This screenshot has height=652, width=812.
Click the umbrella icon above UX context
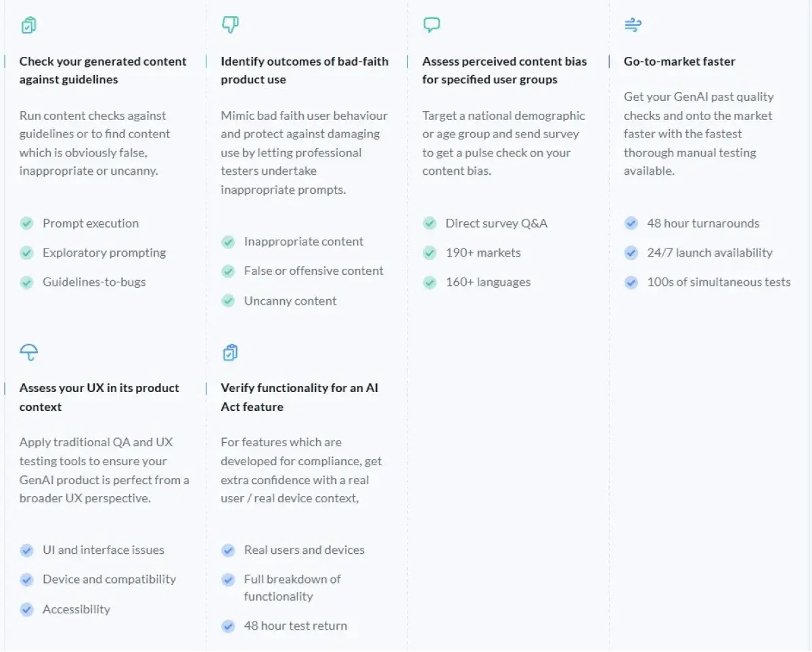28,352
